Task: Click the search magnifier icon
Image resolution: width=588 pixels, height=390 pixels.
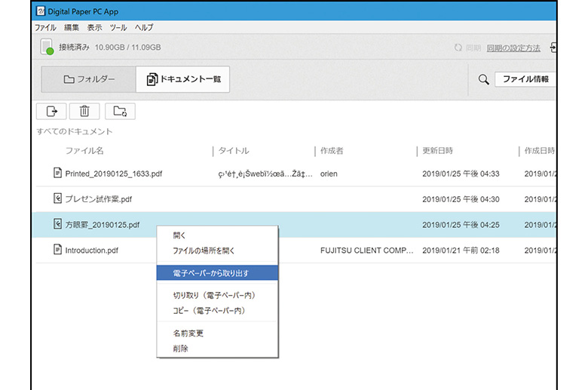Action: (483, 79)
